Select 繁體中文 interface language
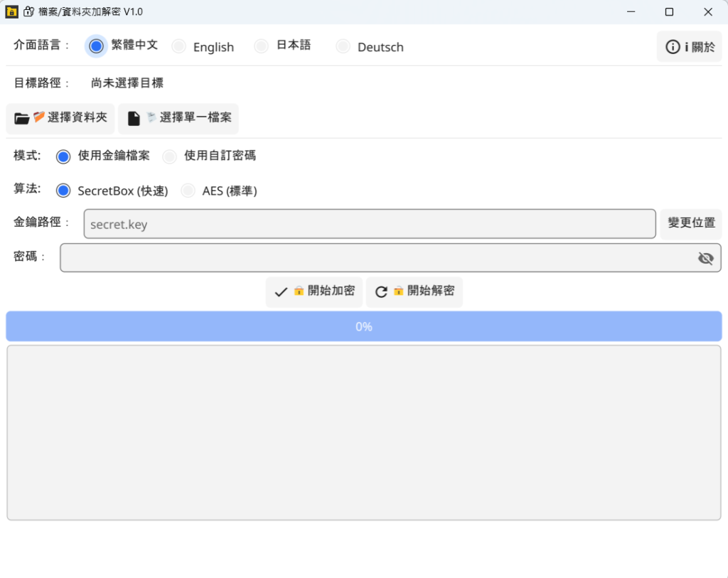 point(97,46)
